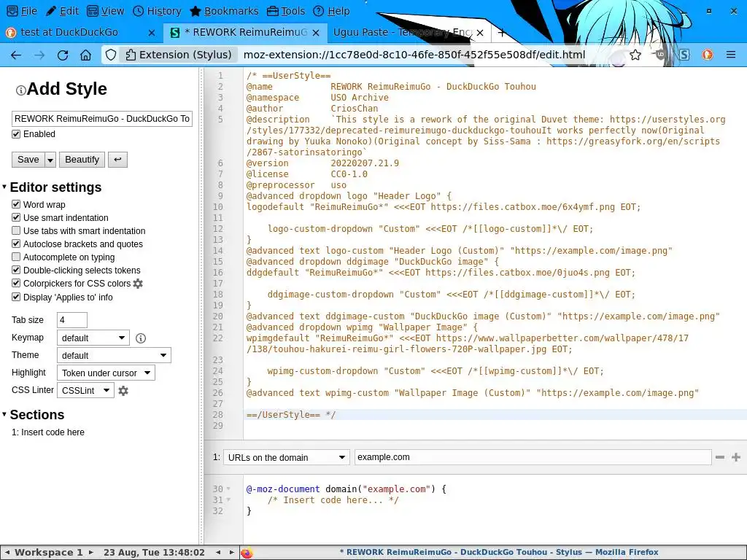
Task: Click the forward navigation arrow
Action: [x=39, y=55]
